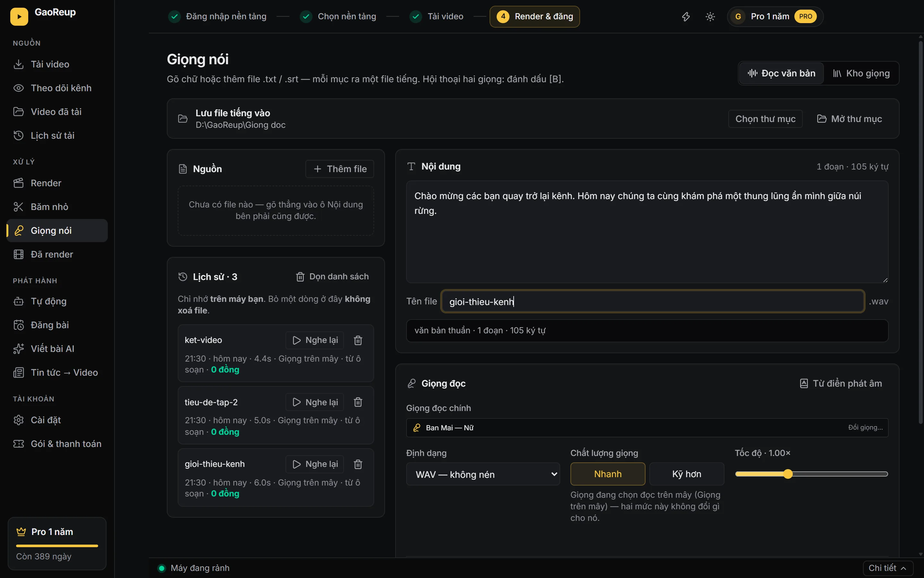Click Dọn danh sách to clear history
The image size is (924, 578).
coord(332,276)
